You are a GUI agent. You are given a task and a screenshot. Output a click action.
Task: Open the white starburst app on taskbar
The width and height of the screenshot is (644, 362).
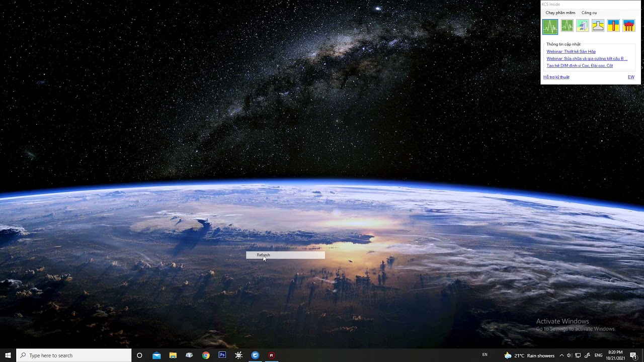(x=238, y=355)
